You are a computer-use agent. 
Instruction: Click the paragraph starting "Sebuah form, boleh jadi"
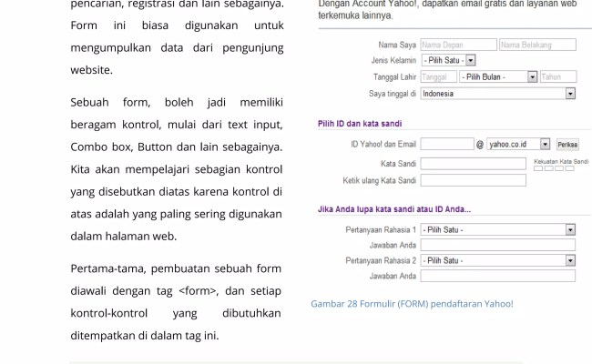(177, 169)
